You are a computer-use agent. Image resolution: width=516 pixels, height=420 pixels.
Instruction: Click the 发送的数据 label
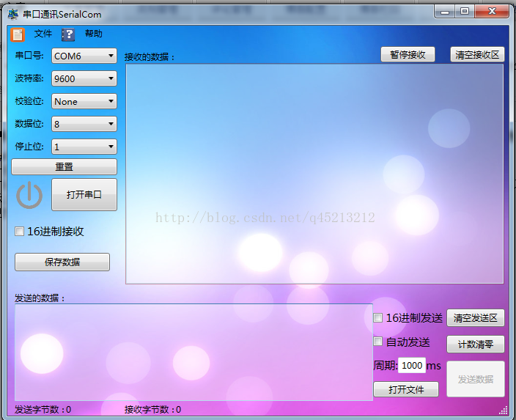pos(40,298)
